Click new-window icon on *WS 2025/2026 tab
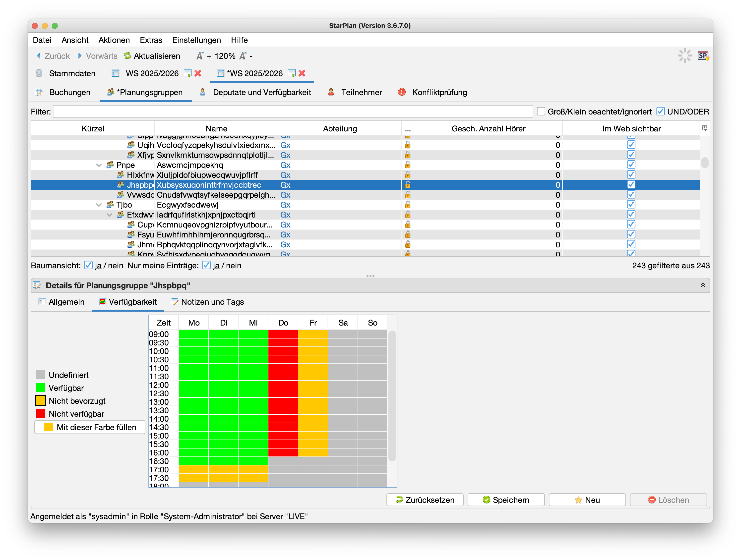The height and width of the screenshot is (560, 741). pyautogui.click(x=292, y=73)
